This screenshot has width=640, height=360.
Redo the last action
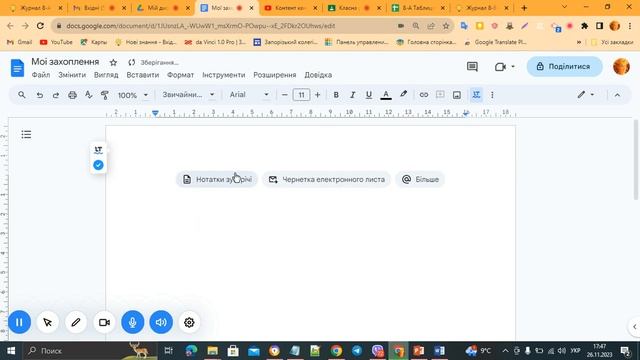pyautogui.click(x=56, y=95)
